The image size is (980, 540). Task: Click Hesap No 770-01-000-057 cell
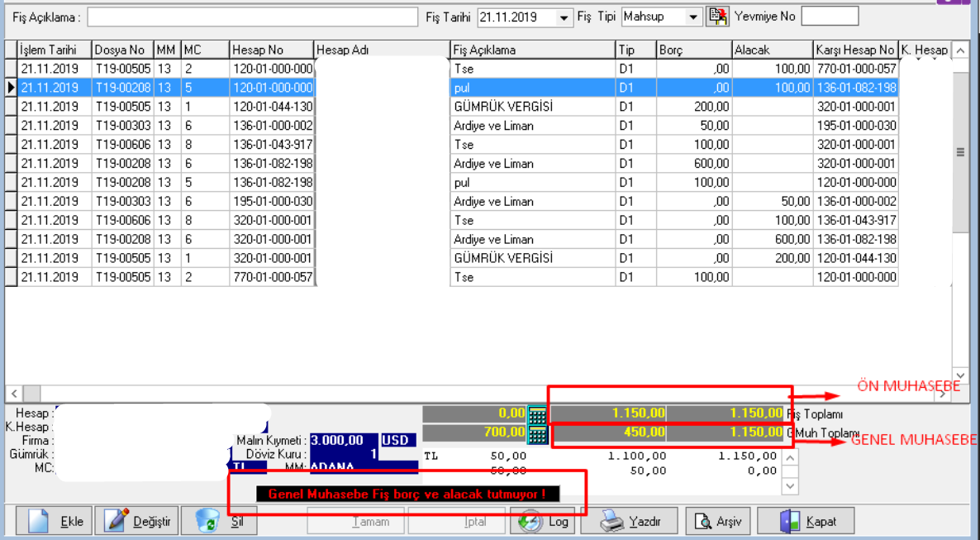271,277
